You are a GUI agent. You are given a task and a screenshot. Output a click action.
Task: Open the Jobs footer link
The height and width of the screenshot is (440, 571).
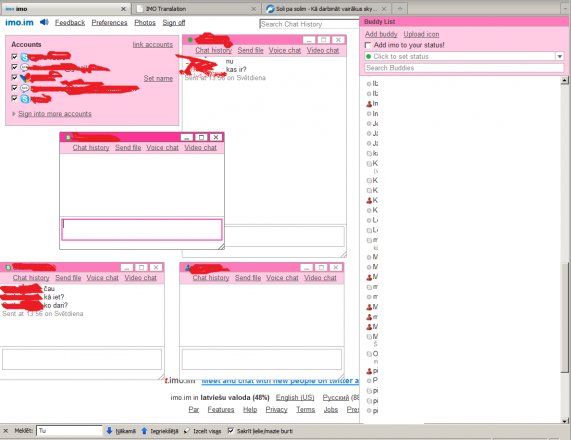(331, 409)
